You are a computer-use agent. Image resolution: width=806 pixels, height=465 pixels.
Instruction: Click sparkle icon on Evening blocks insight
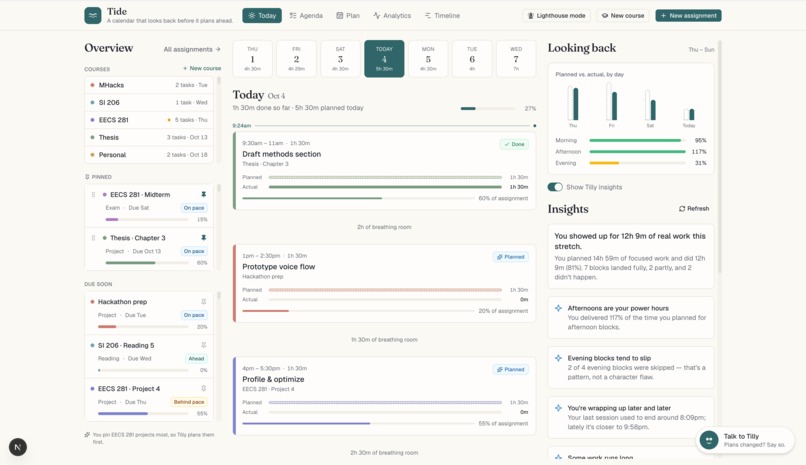click(558, 358)
